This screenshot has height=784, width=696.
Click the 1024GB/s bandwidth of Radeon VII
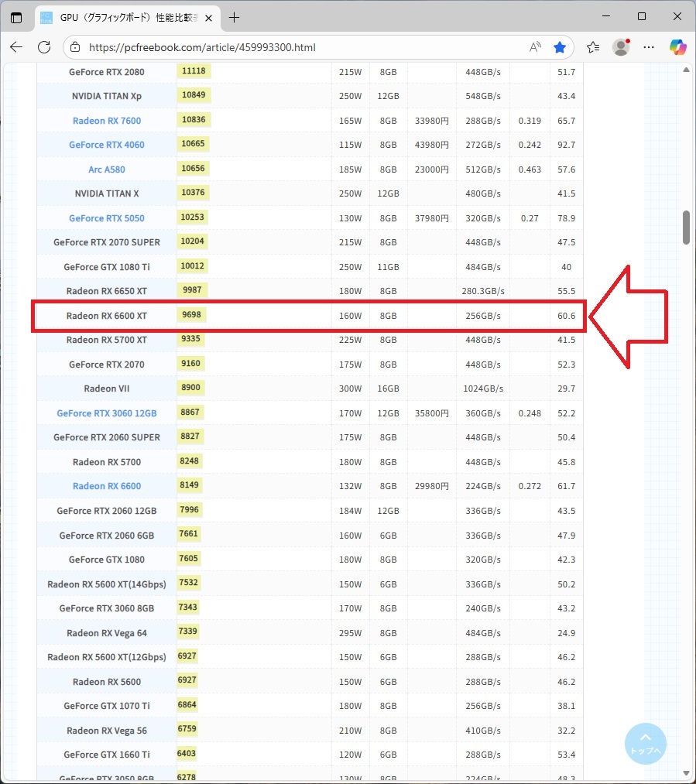click(483, 389)
